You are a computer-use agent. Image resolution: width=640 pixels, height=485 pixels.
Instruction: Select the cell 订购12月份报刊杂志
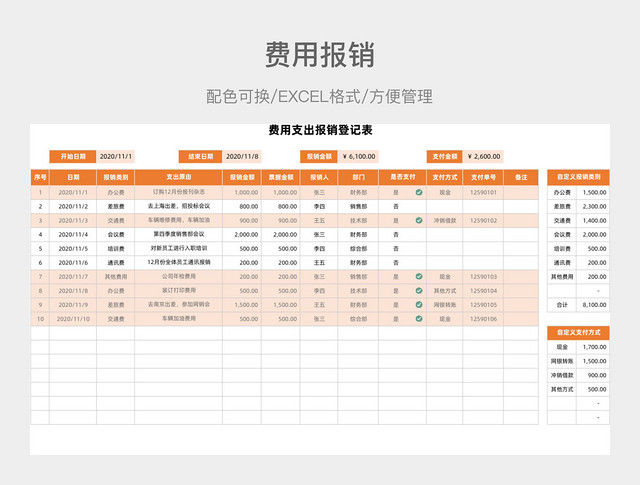click(x=178, y=192)
